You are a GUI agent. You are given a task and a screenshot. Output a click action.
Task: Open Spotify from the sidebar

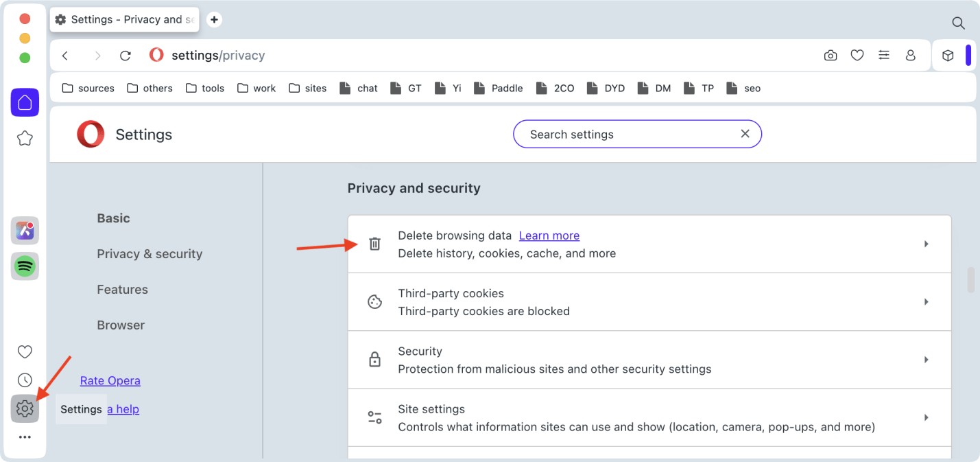(25, 266)
